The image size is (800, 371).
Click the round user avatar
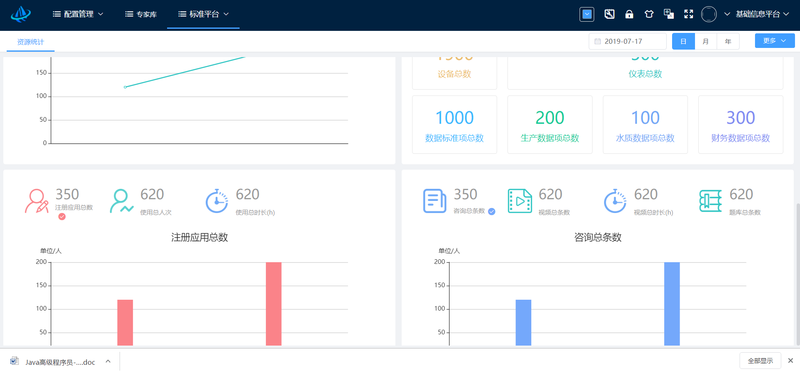(709, 14)
